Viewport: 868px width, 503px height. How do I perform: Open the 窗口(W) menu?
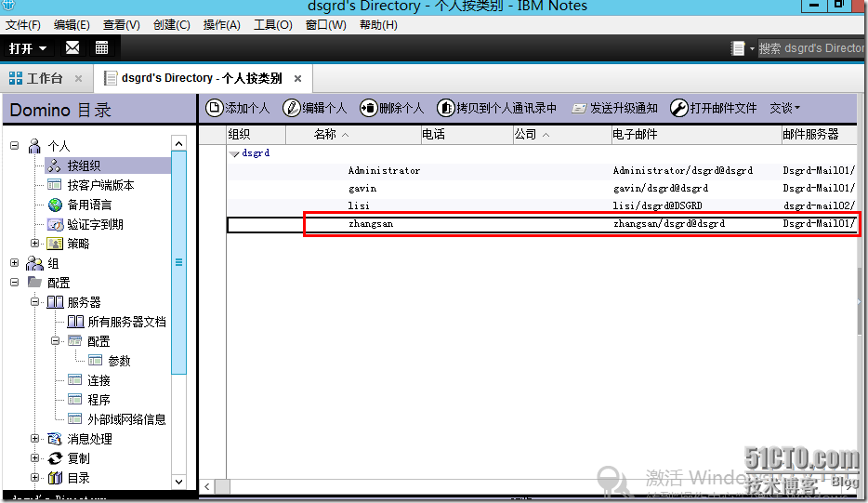pyautogui.click(x=325, y=25)
